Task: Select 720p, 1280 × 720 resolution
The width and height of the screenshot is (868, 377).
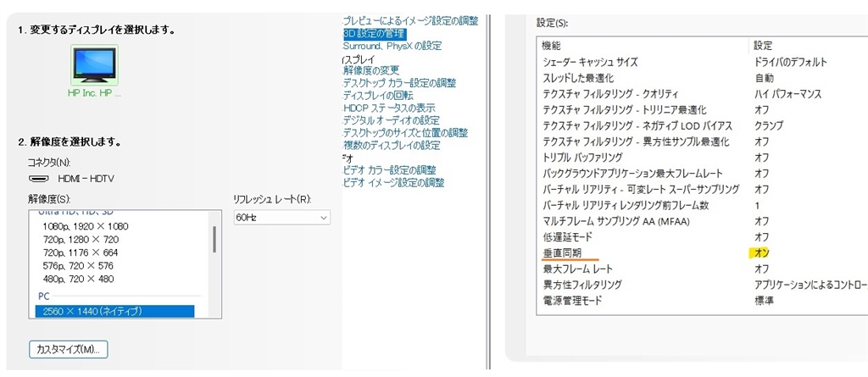Action: pos(81,240)
